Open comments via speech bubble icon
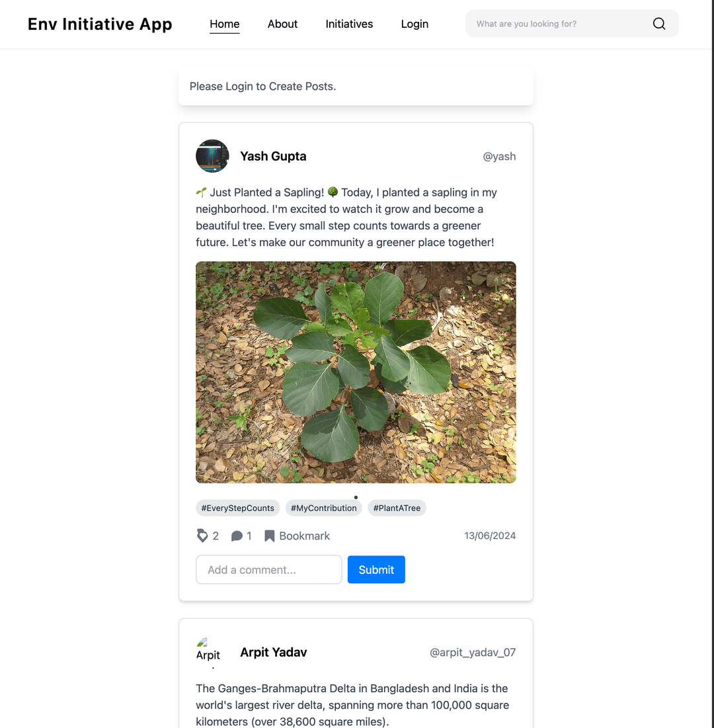Viewport: 714px width, 728px height. 237,536
